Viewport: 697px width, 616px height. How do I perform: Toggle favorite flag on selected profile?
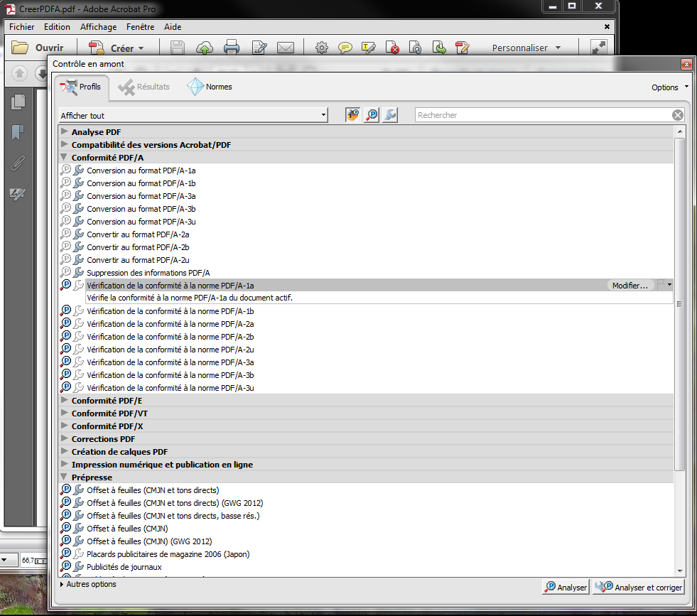point(661,285)
